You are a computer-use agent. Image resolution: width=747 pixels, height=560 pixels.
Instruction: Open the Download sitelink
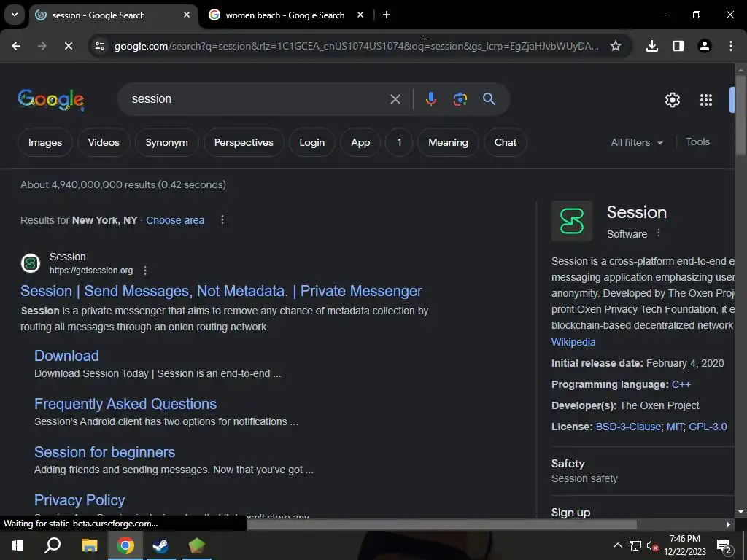(x=66, y=356)
